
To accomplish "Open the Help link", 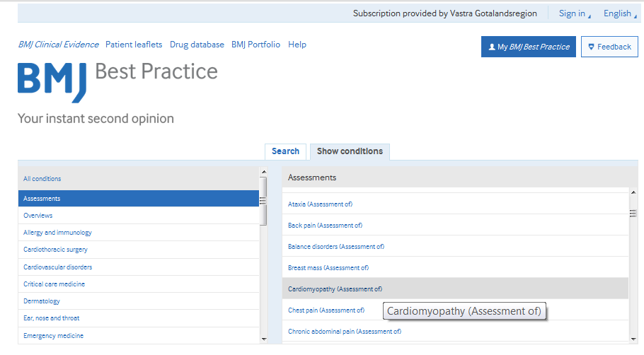I will pos(297,45).
